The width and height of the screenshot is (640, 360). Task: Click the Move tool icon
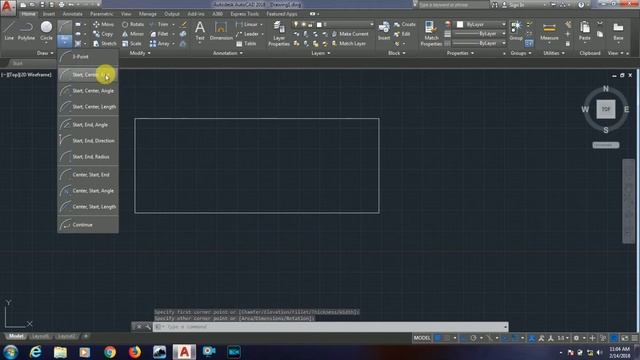point(96,24)
